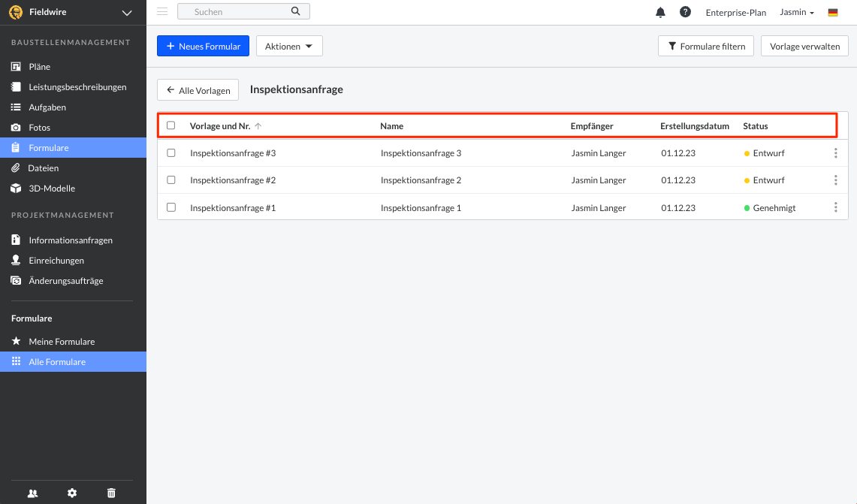Click the German flag language icon
This screenshot has height=504, width=857.
[833, 13]
